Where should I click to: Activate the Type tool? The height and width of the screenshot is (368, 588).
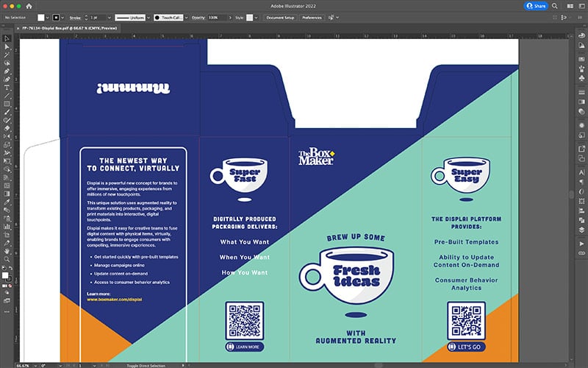click(x=7, y=88)
